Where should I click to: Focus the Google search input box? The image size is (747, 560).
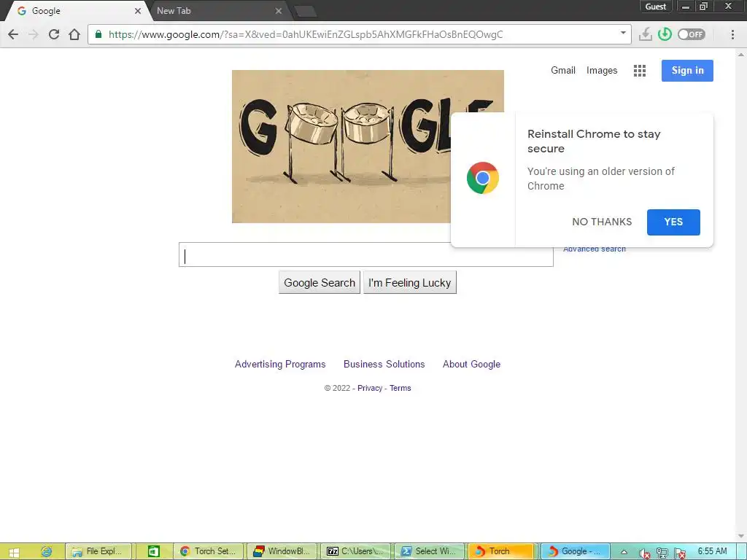click(366, 254)
